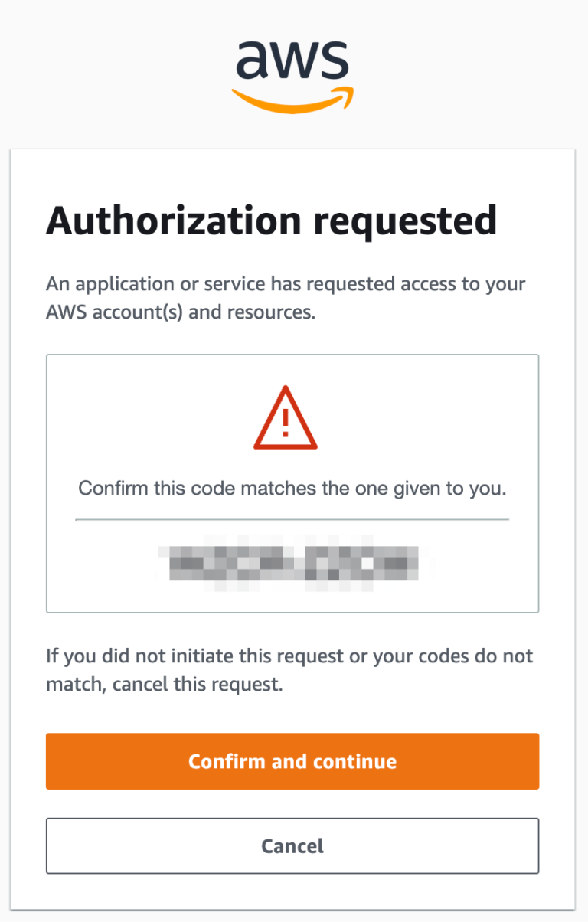Click the "Authorization requested" heading

pyautogui.click(x=272, y=221)
